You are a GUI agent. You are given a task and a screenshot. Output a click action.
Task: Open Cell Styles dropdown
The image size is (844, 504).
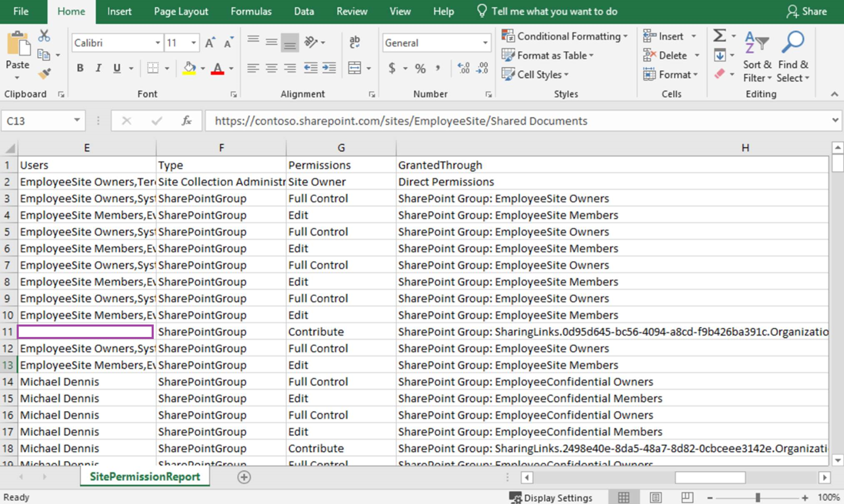tap(535, 74)
